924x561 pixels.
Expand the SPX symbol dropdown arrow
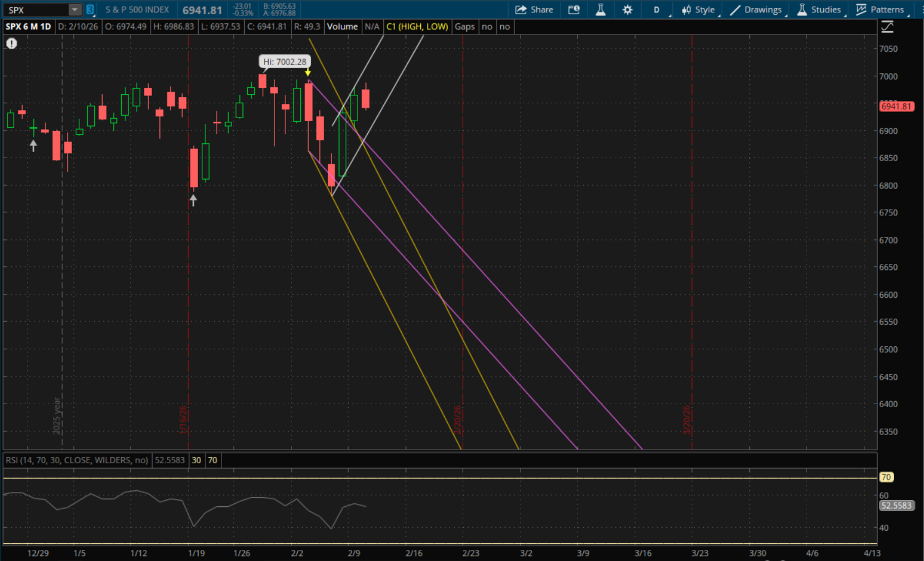click(74, 10)
